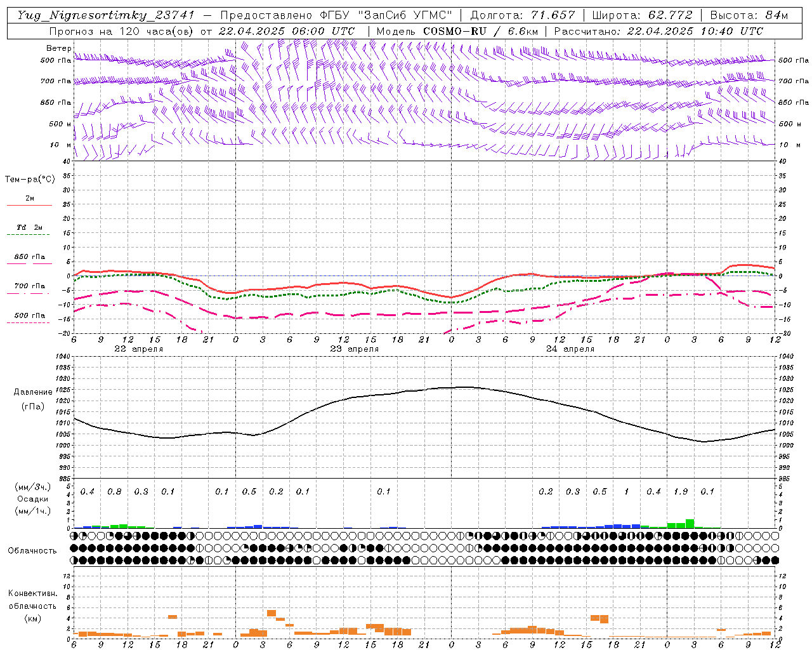Screen dimensions: 812x650
Task: Click the (мм/3ч.) precipitation unit label
Action: point(33,487)
